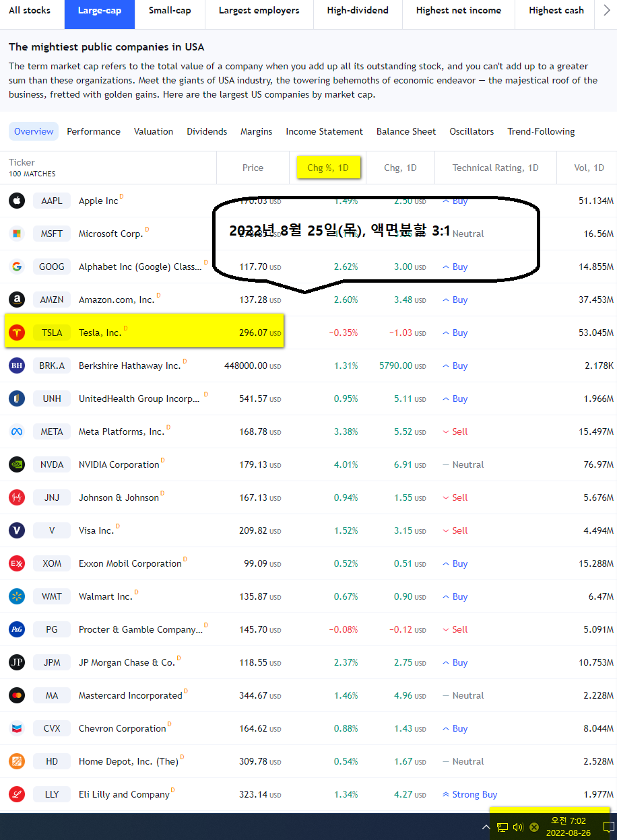Select the Large-cap tab
Screen dimensions: 617x840
(x=100, y=11)
